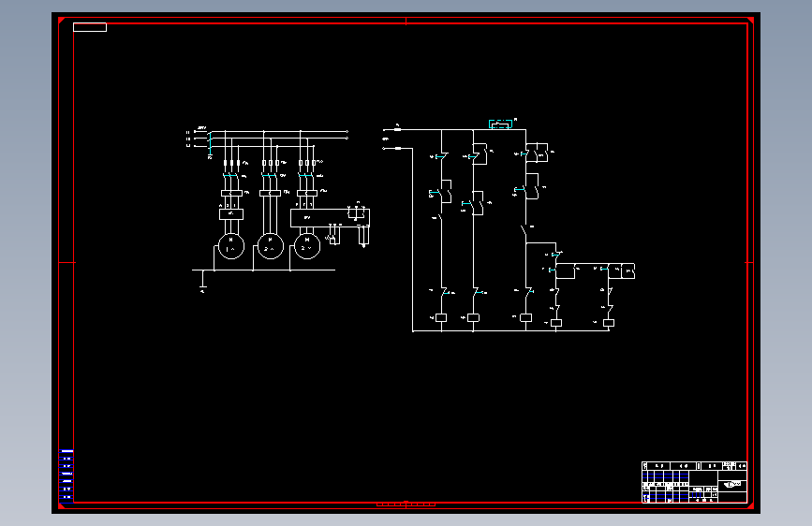Select the fuse group above the leftmost motor
This screenshot has width=812, height=526.
231,163
